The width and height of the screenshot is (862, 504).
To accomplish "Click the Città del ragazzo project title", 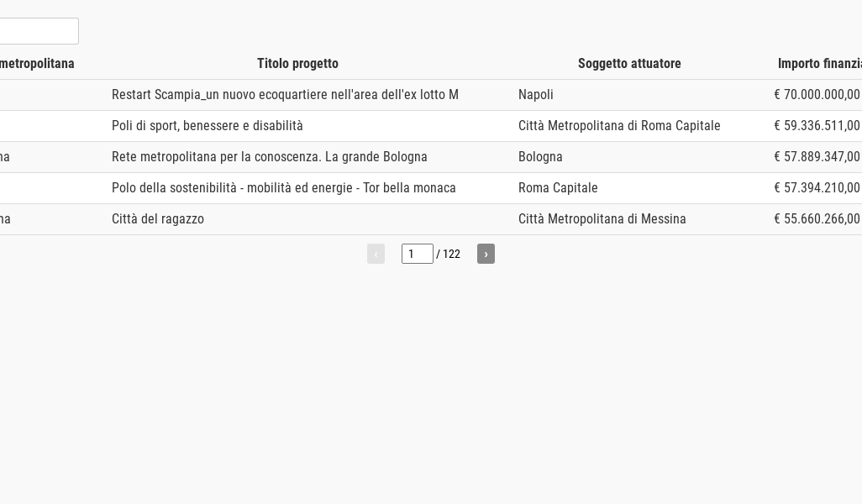I will coord(158,218).
